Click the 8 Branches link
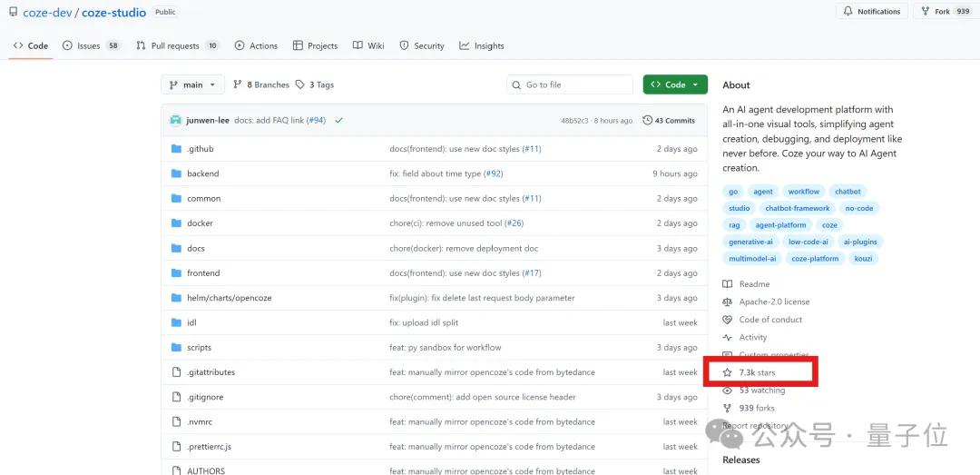The width and height of the screenshot is (980, 475). (261, 84)
